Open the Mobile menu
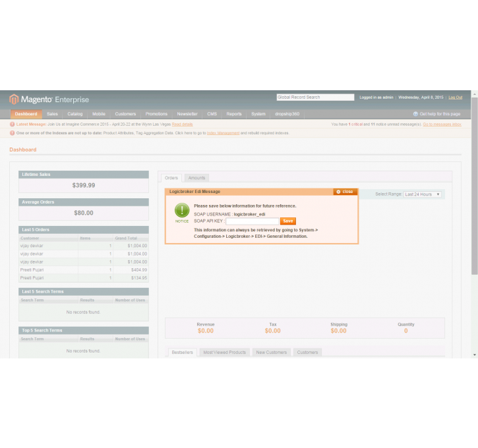Viewport: 478px width, 448px height. click(x=99, y=114)
